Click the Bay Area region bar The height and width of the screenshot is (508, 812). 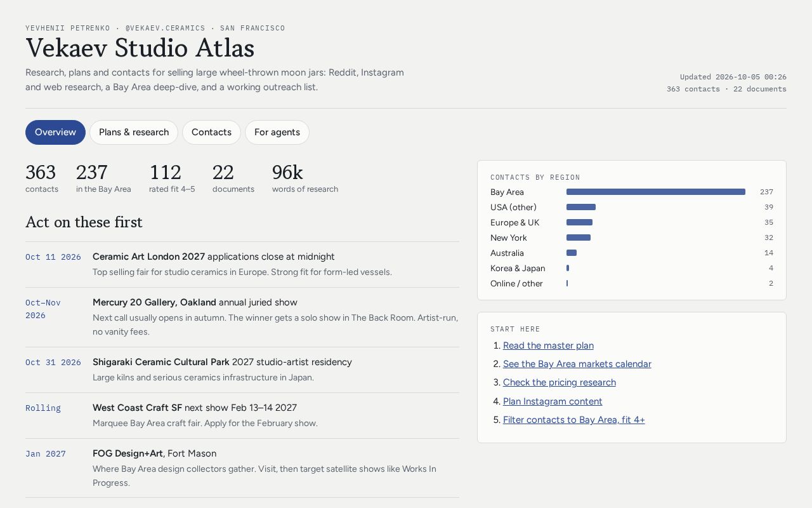click(x=656, y=192)
